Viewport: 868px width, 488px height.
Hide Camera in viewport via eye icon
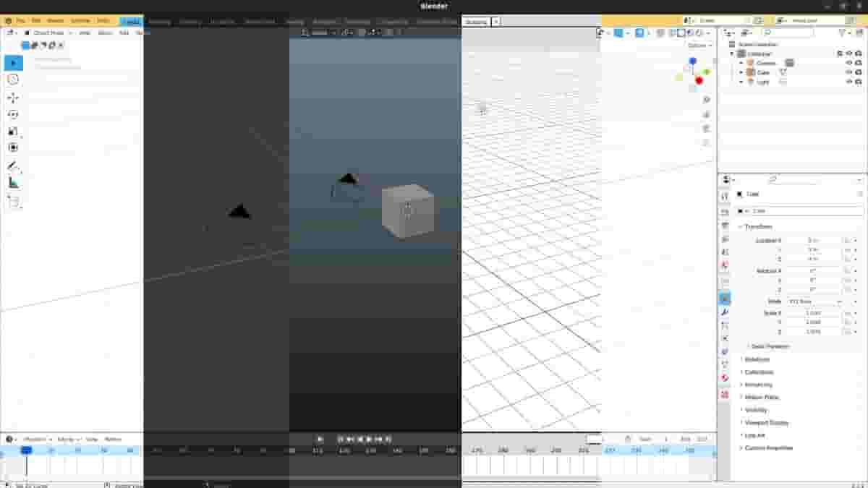[849, 63]
